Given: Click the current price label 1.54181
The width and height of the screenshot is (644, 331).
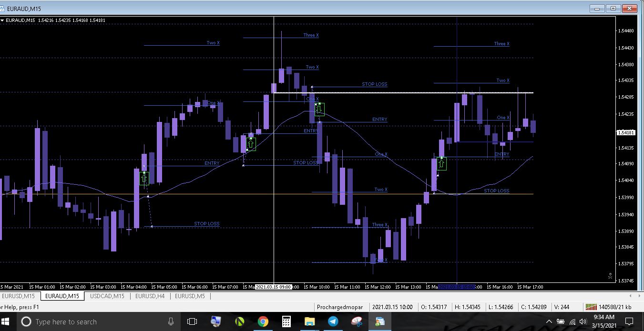Looking at the screenshot, I should tap(625, 132).
